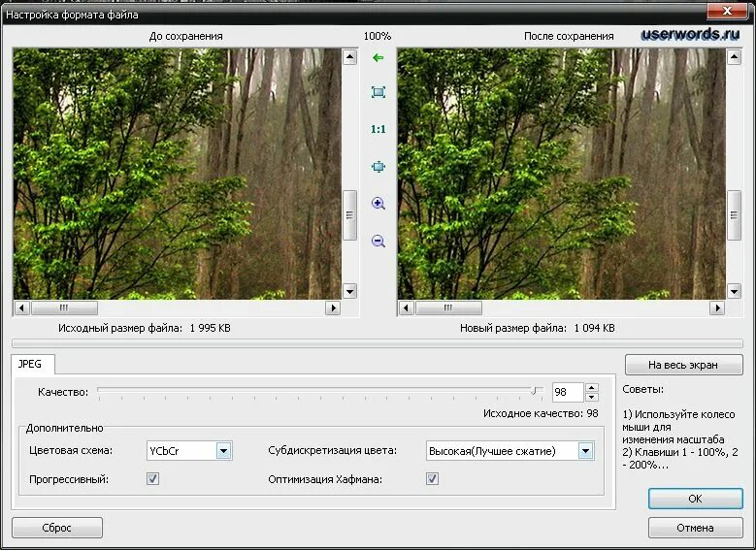Click the new file size 1 094 KB
The width and height of the screenshot is (756, 550).
595,328
